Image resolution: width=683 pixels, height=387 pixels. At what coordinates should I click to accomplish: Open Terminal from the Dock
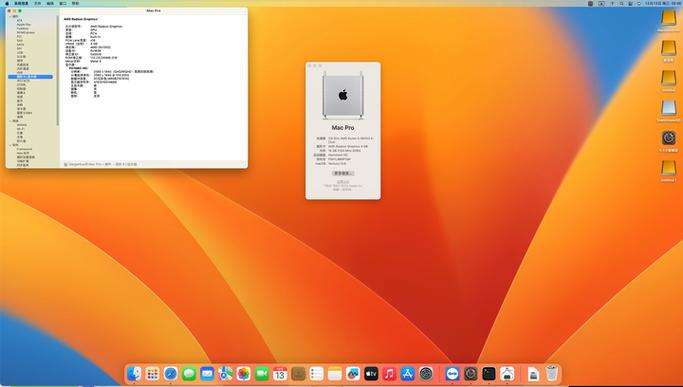click(489, 373)
